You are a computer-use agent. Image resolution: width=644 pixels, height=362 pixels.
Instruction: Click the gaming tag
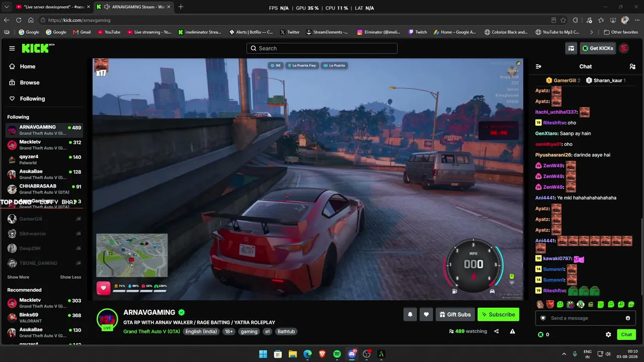coord(249,331)
